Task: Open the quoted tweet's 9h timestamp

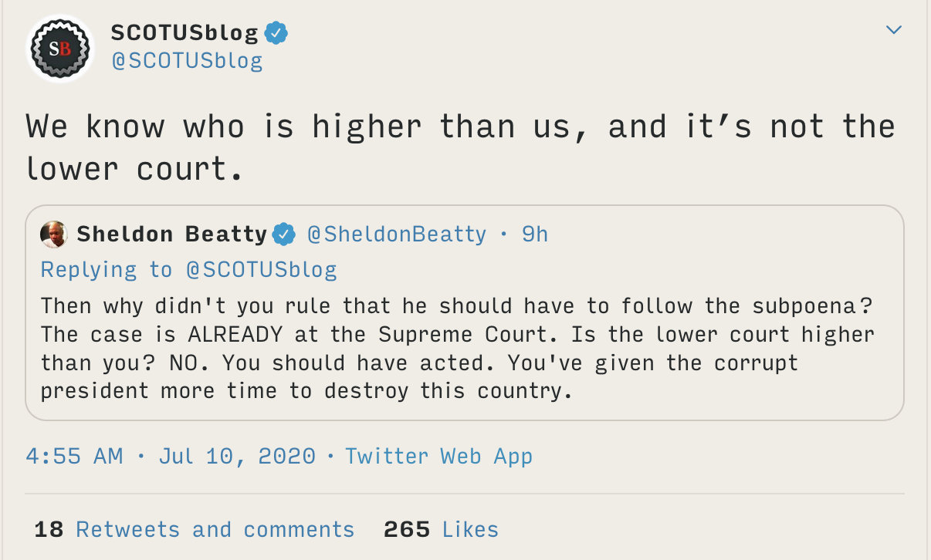Action: pyautogui.click(x=534, y=234)
